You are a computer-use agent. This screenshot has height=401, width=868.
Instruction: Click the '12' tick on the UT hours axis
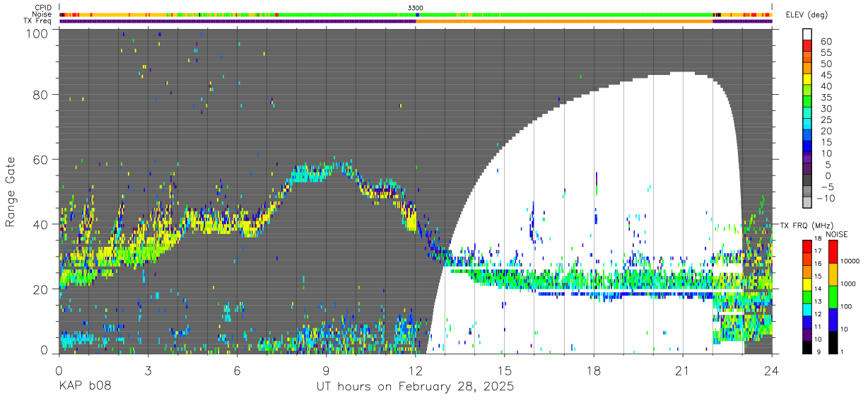416,370
